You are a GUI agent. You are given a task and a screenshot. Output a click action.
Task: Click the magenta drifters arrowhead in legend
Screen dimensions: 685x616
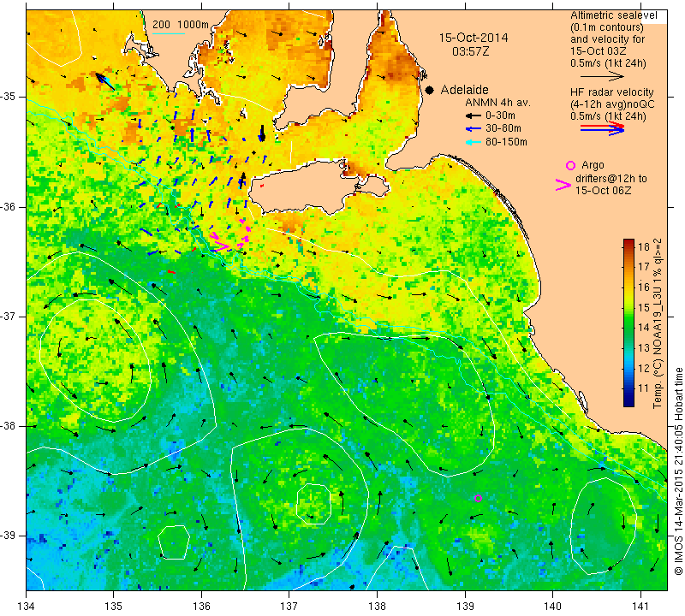point(563,185)
